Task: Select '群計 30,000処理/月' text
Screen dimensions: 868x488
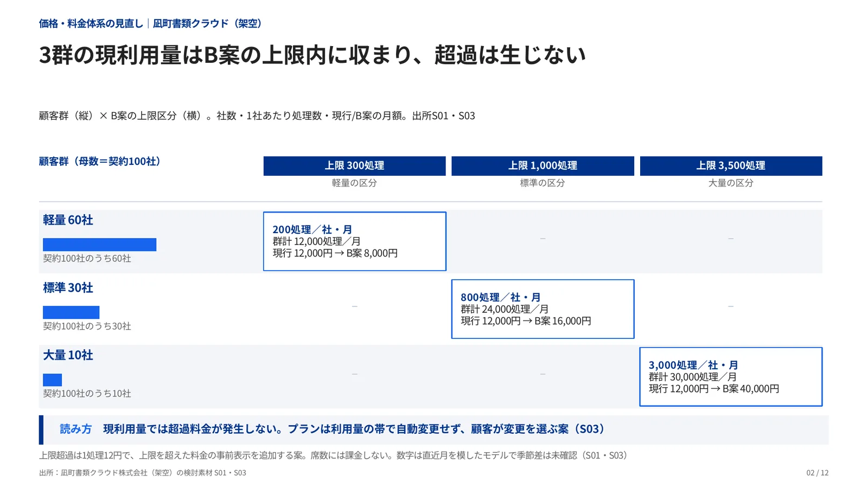Action: tap(693, 377)
